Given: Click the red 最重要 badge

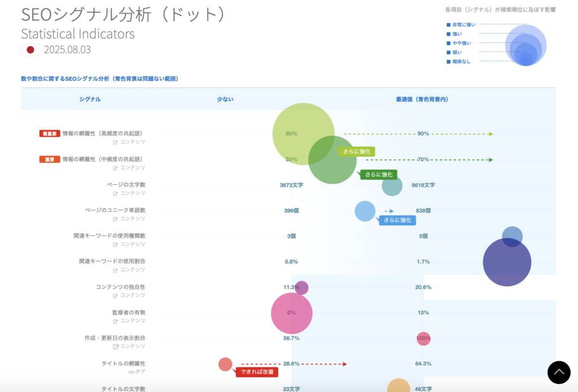Looking at the screenshot, I should (x=50, y=134).
